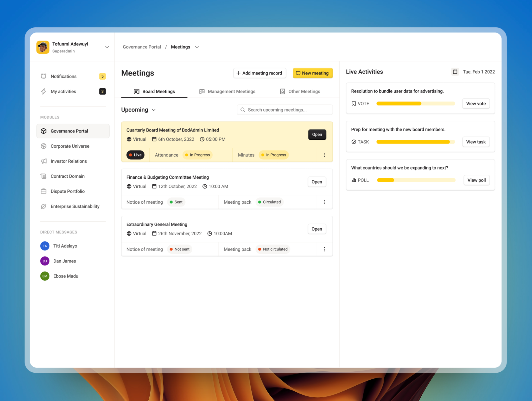The image size is (532, 401).
Task: Click the Corporate Universe globe icon
Action: pos(44,146)
